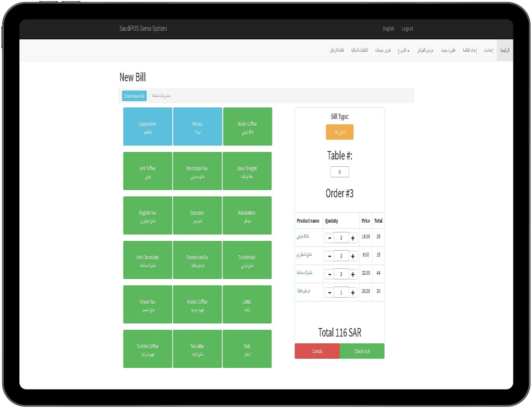This screenshot has height=408, width=532.
Task: Decrease quantity of the 8.00 priced item
Action: 330,256
